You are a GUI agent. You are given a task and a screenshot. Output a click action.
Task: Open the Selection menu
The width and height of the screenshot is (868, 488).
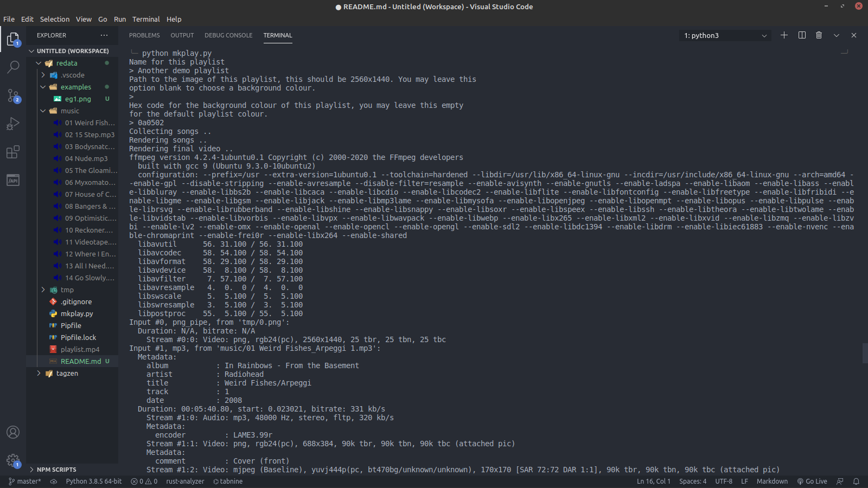(x=55, y=19)
